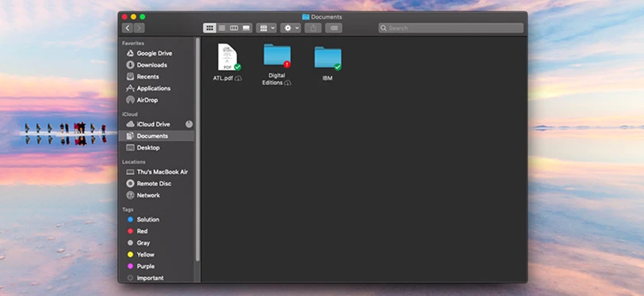Image resolution: width=644 pixels, height=296 pixels.
Task: Focus the Search field
Action: click(x=451, y=28)
